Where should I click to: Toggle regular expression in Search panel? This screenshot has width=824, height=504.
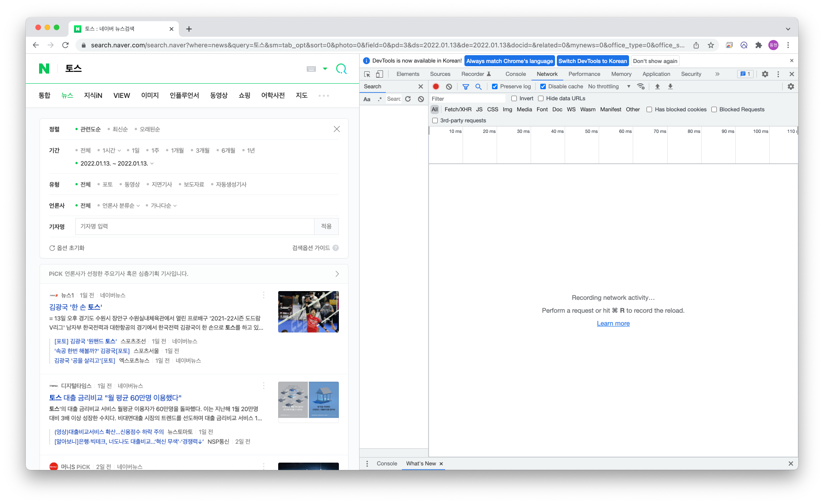tap(380, 99)
